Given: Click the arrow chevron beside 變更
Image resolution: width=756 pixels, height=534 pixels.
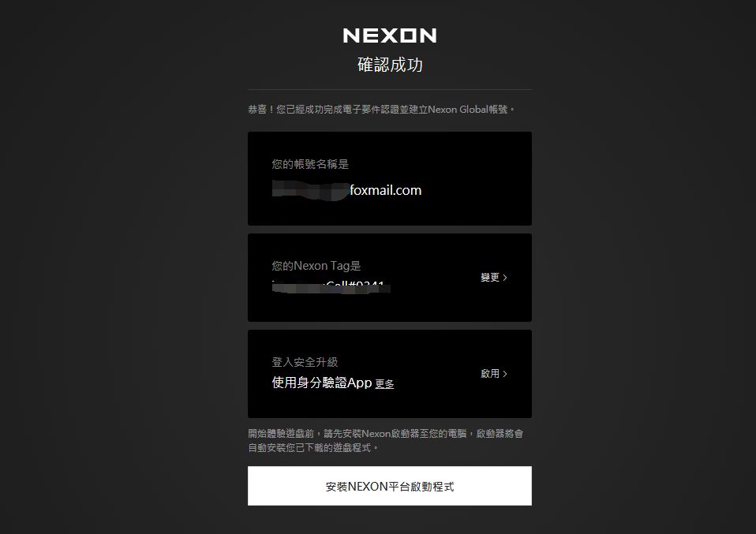Looking at the screenshot, I should [x=505, y=278].
